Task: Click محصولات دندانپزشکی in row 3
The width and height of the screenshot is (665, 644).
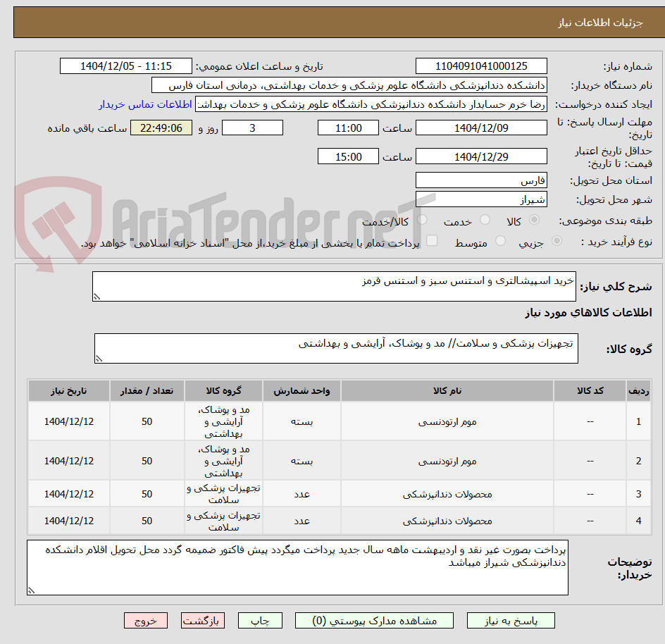Action: click(x=447, y=494)
